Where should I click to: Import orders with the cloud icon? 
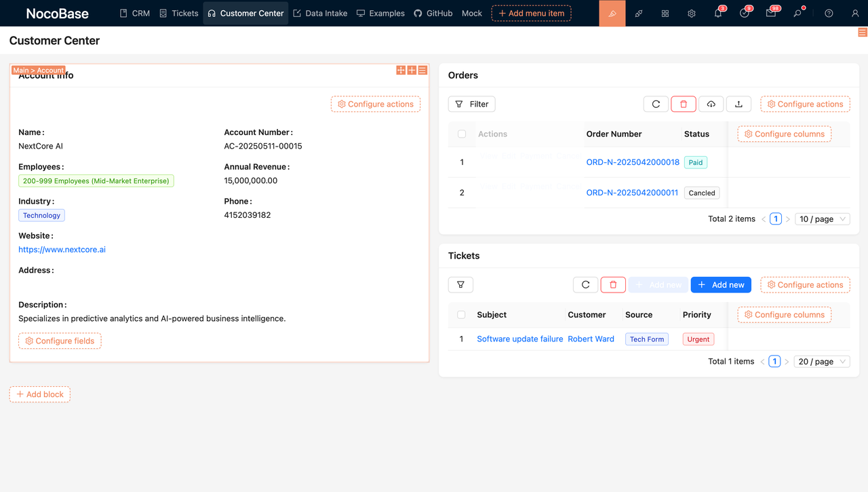point(711,104)
